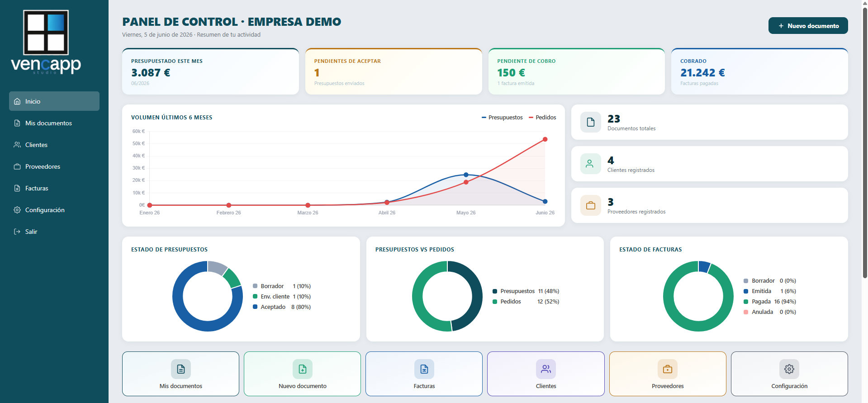Click the Clientes shortcut card icon
The width and height of the screenshot is (868, 403).
[546, 369]
